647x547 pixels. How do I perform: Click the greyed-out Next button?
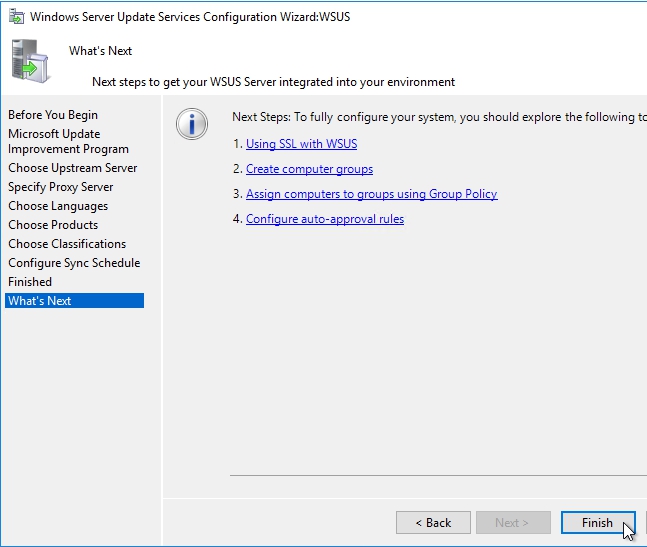514,522
